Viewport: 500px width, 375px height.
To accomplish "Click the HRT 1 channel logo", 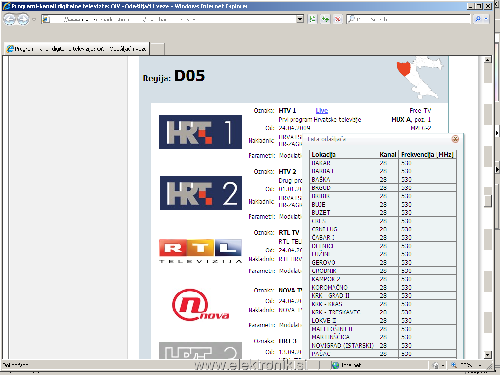I will 200,132.
